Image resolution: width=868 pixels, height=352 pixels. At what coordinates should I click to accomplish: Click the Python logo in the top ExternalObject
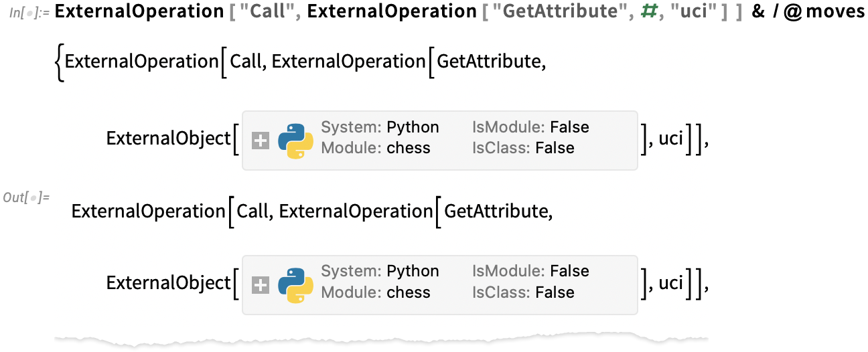click(x=295, y=141)
